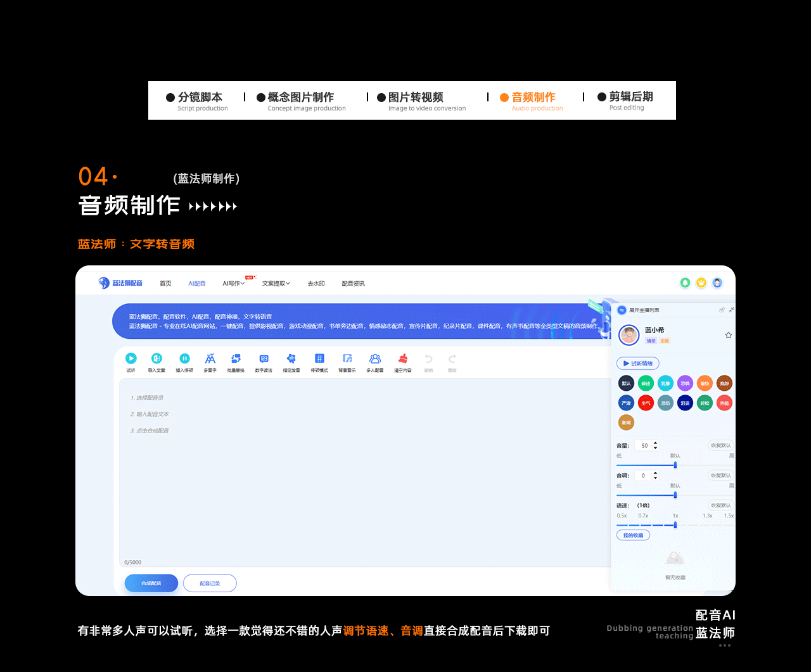Screen dimensions: 811x672
Task: Click the 蓝法狮配音 site logo
Action: click(120, 283)
